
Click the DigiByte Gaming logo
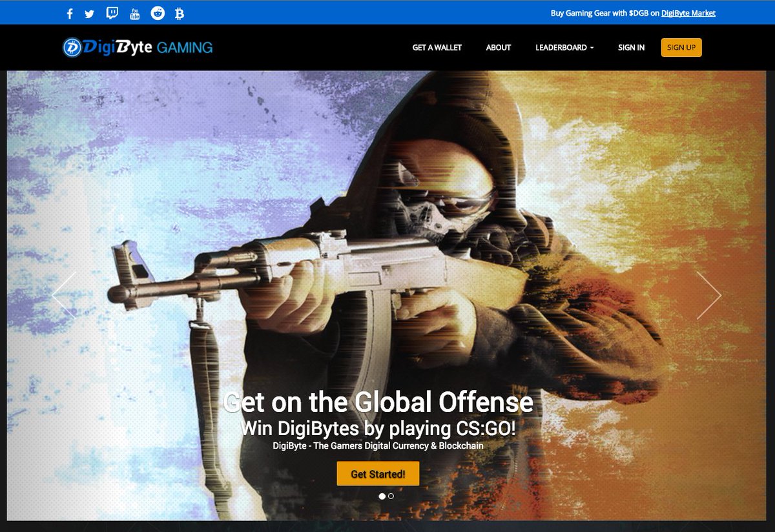pyautogui.click(x=138, y=47)
